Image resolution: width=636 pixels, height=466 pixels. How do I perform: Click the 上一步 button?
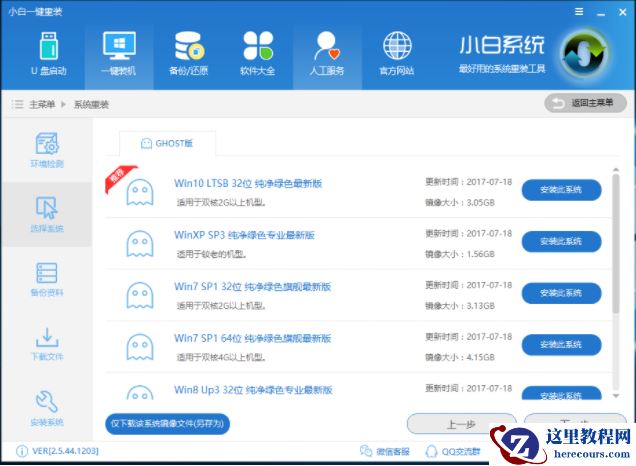[x=462, y=424]
